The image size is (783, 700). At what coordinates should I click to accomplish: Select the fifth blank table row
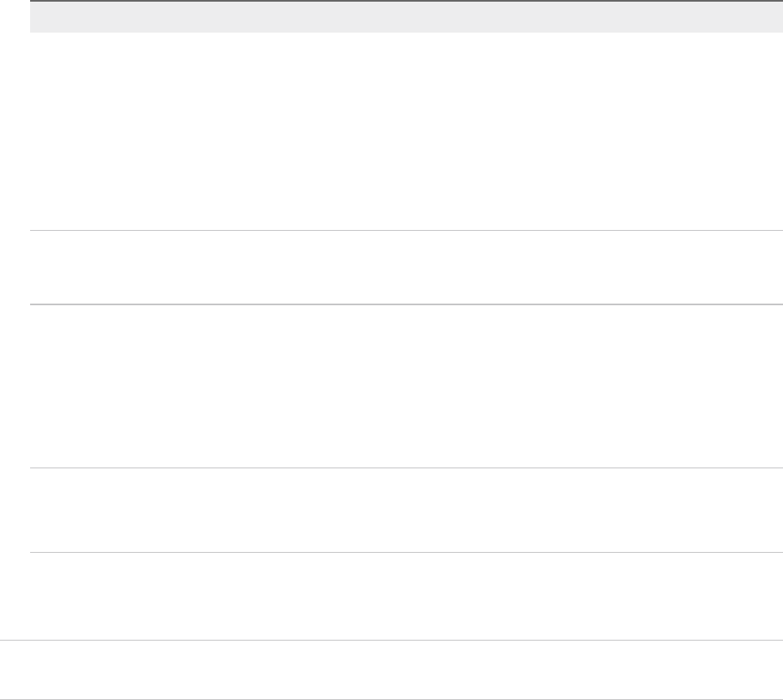pyautogui.click(x=400, y=595)
